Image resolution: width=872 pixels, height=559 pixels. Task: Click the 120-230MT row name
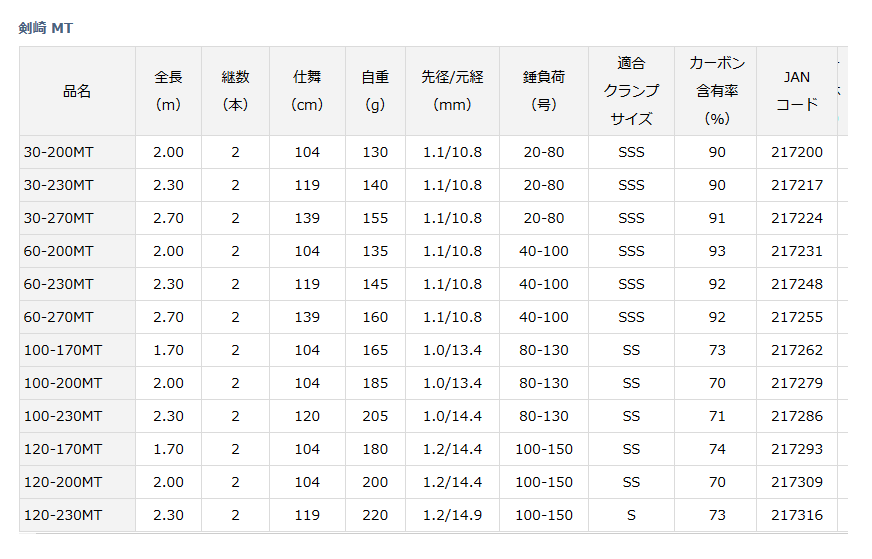tap(63, 515)
